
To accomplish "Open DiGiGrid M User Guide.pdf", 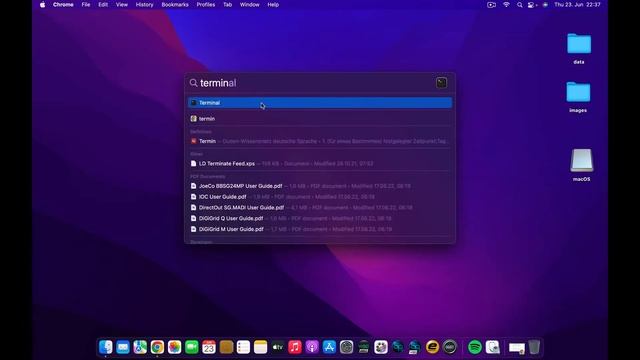I will click(320, 229).
